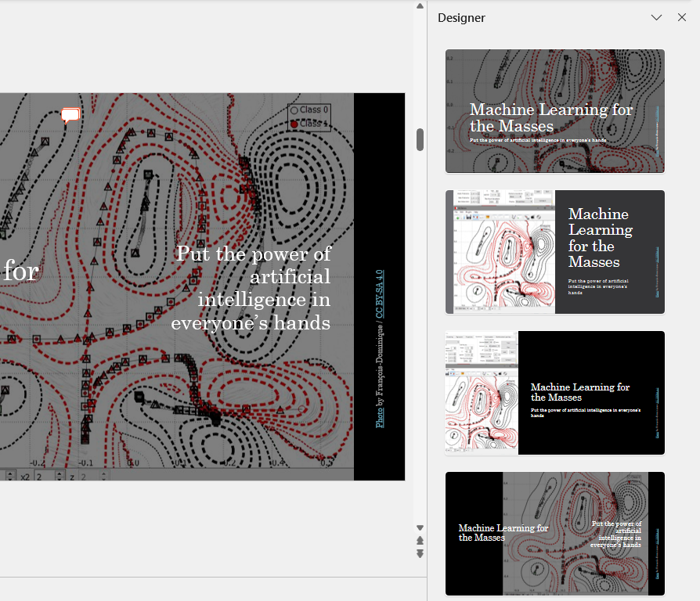Screen dimensions: 700x601
Task: Click the scroll-down arrow of the slide scrollbar
Action: coord(420,528)
